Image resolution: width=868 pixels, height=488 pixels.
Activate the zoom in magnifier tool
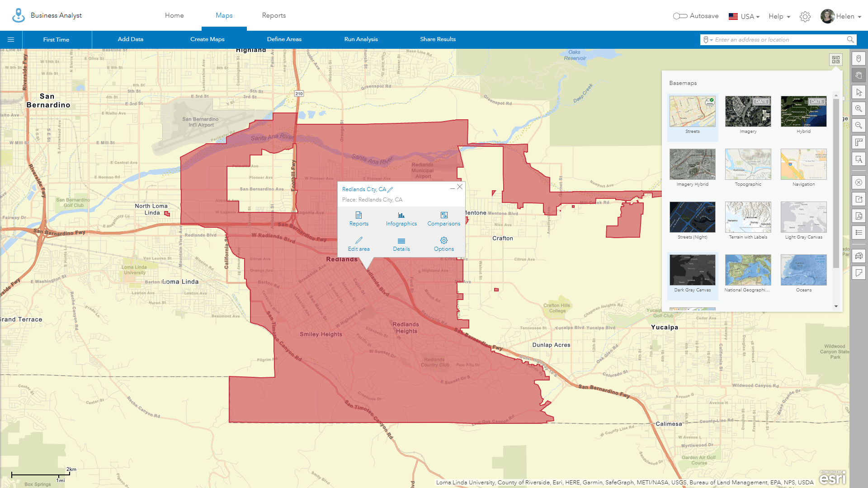[859, 108]
